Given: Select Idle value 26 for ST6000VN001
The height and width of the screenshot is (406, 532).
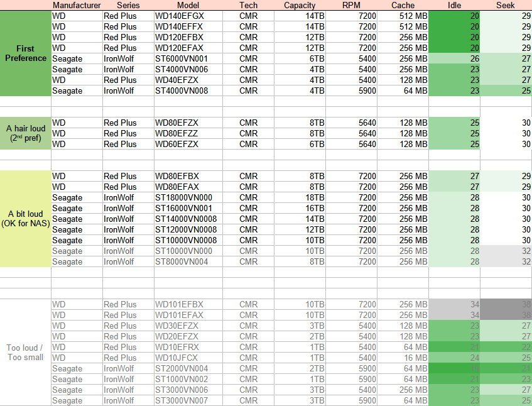Looking at the screenshot, I should click(x=454, y=58).
